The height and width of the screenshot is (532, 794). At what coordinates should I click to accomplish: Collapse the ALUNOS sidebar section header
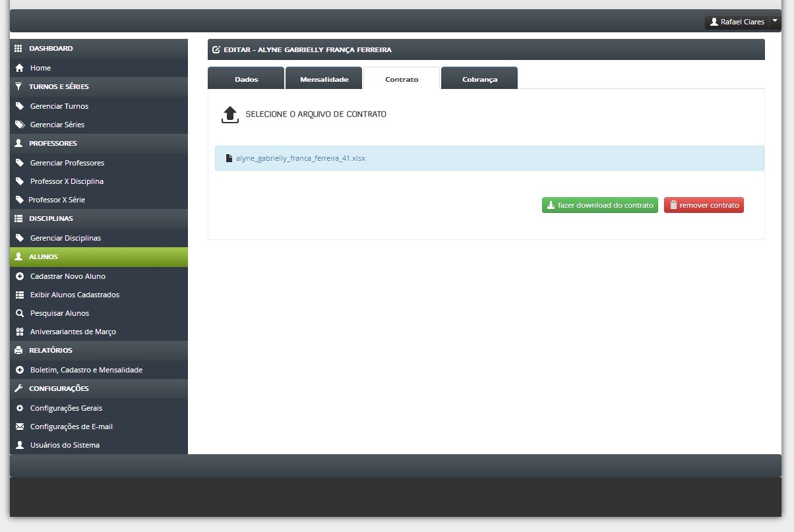point(99,257)
